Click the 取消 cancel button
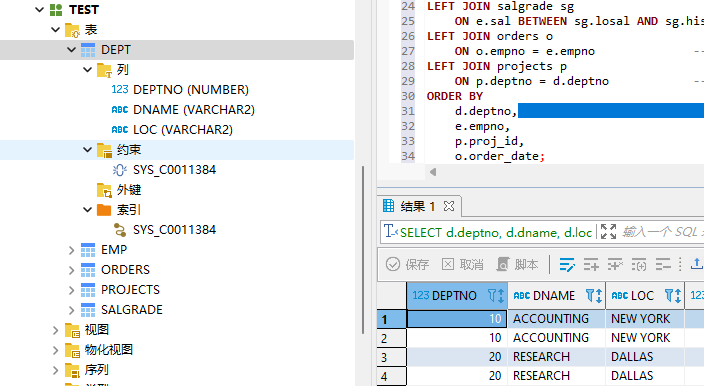The width and height of the screenshot is (704, 386). coord(462,264)
